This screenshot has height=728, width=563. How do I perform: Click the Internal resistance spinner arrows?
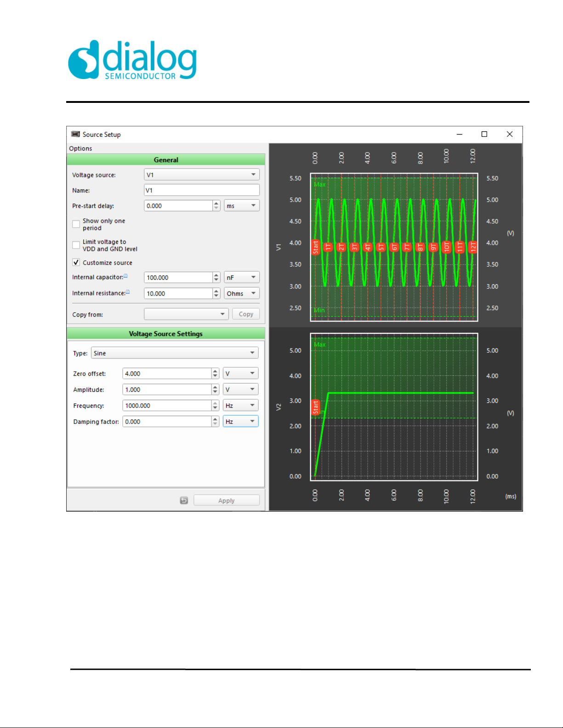tap(216, 293)
